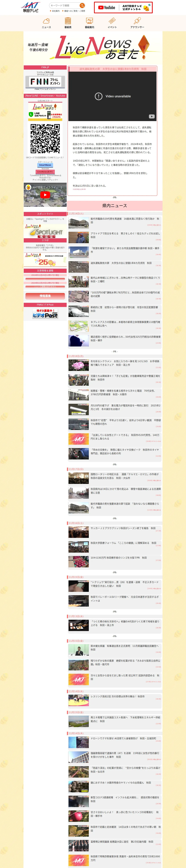Image resolution: width=186 pixels, height=868 pixels.
Task: Click the SmartNews button
Action: (45, 165)
